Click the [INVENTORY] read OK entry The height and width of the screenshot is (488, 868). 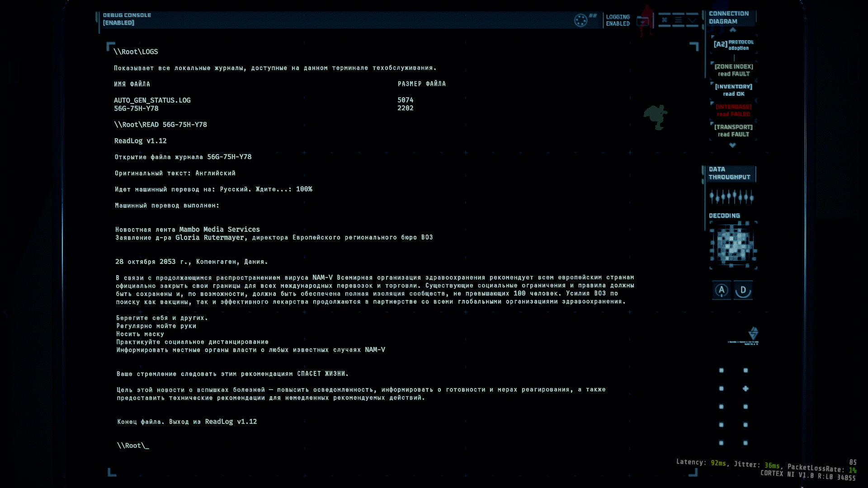coord(733,90)
